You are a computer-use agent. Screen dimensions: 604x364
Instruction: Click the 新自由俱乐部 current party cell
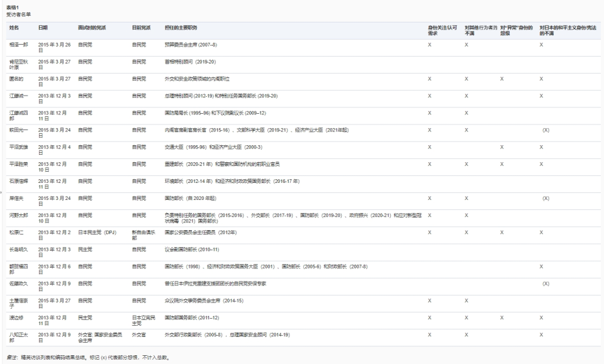pos(143,235)
